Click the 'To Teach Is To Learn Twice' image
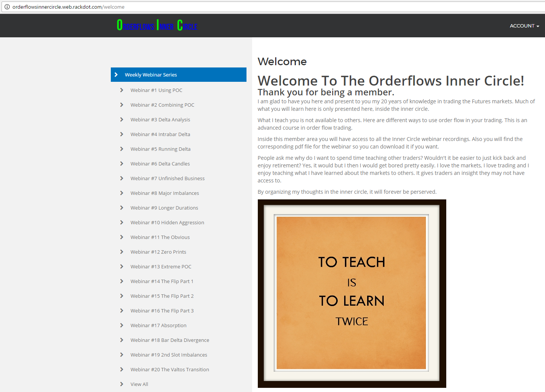The height and width of the screenshot is (392, 545). [351, 293]
